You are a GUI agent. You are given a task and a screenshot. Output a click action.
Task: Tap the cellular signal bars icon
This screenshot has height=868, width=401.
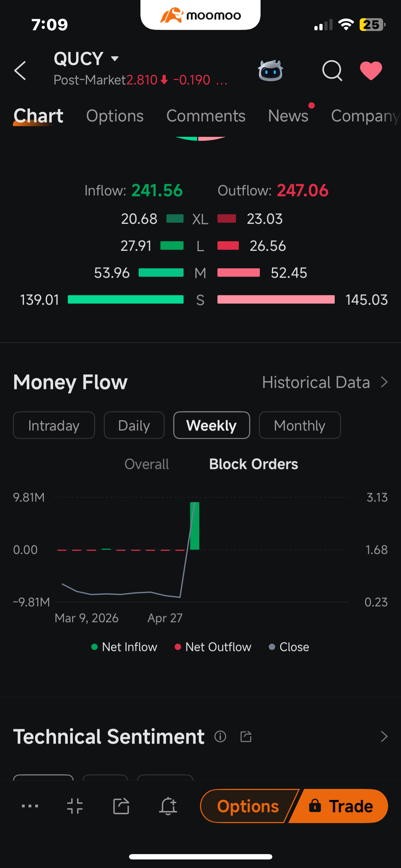coord(323,25)
